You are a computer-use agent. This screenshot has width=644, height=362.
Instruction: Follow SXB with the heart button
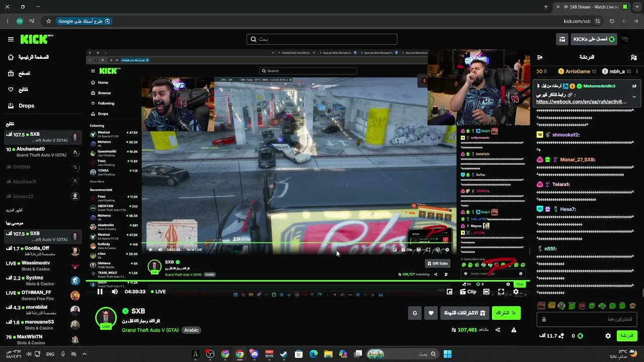click(x=431, y=313)
